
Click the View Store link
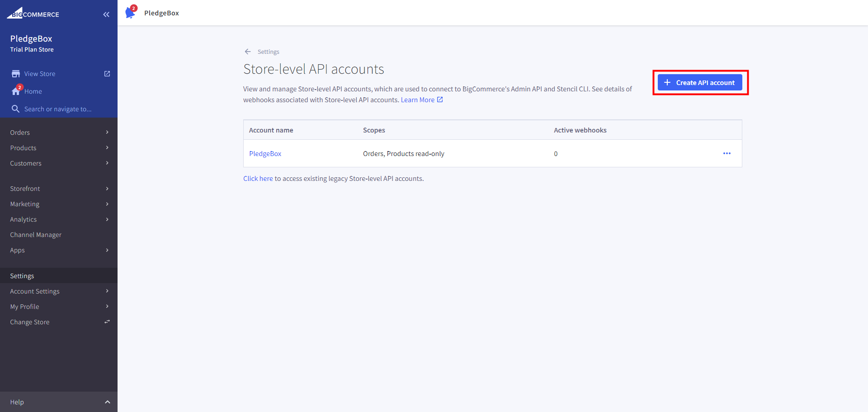pos(40,74)
